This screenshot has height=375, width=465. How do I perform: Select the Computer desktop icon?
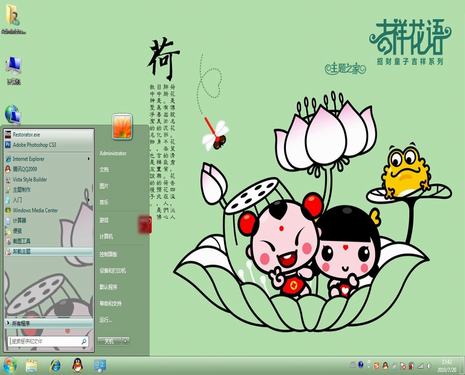point(14,70)
